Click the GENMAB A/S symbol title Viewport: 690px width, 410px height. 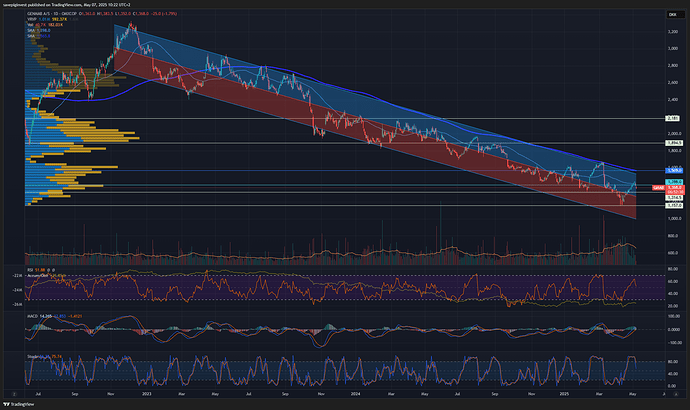39,14
